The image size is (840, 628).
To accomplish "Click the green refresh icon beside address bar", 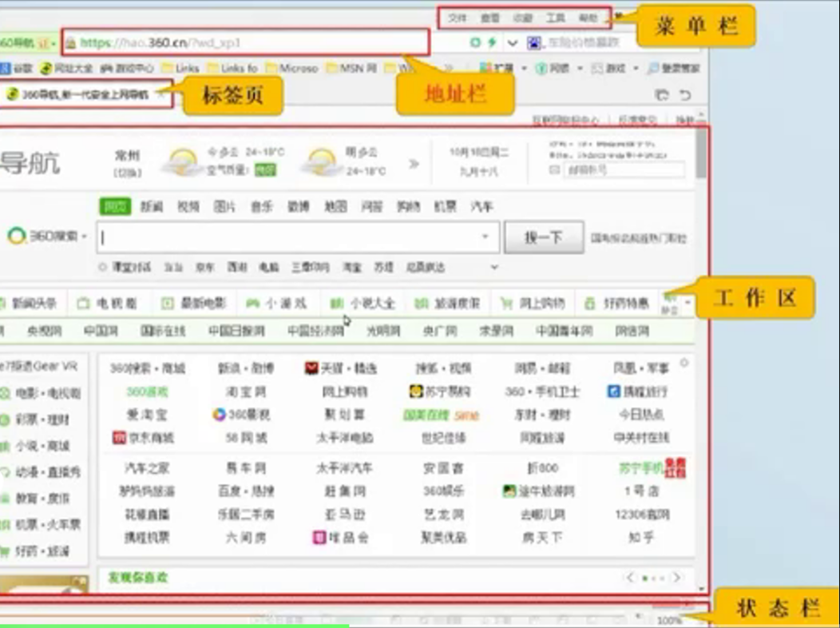I will [x=474, y=42].
